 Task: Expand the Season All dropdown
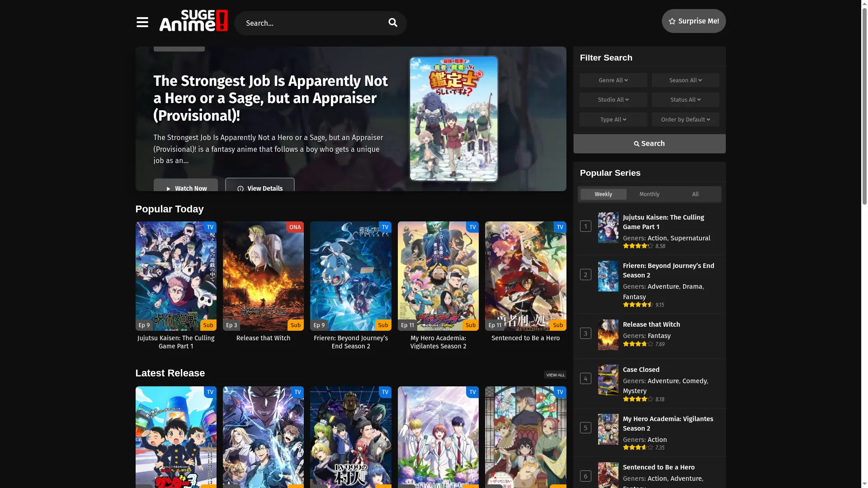coord(685,80)
